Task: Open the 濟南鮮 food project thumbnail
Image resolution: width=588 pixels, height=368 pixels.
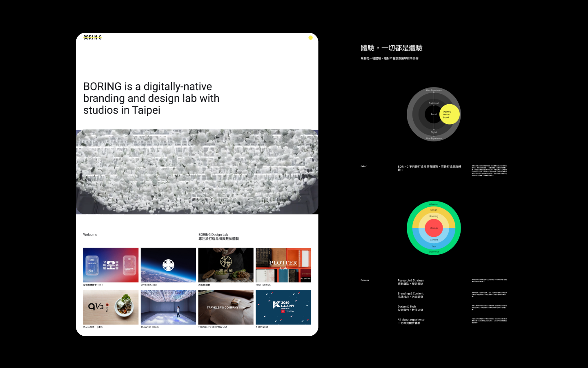Action: point(225,265)
